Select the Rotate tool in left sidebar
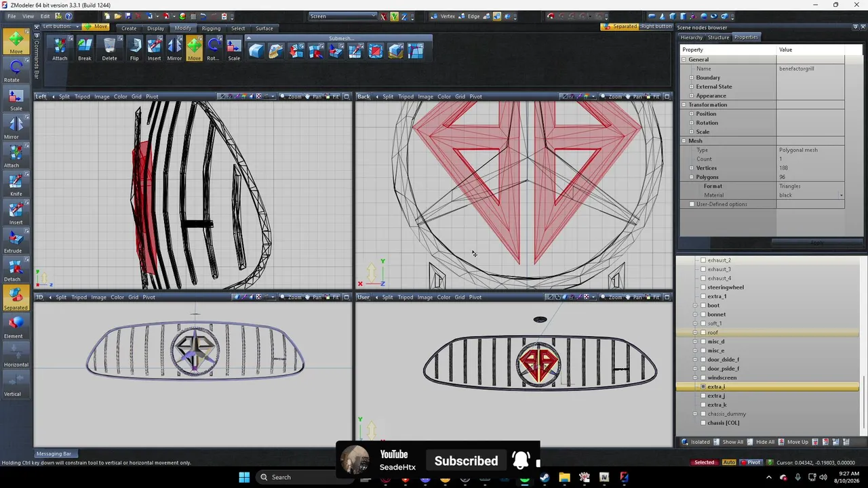 [x=16, y=70]
